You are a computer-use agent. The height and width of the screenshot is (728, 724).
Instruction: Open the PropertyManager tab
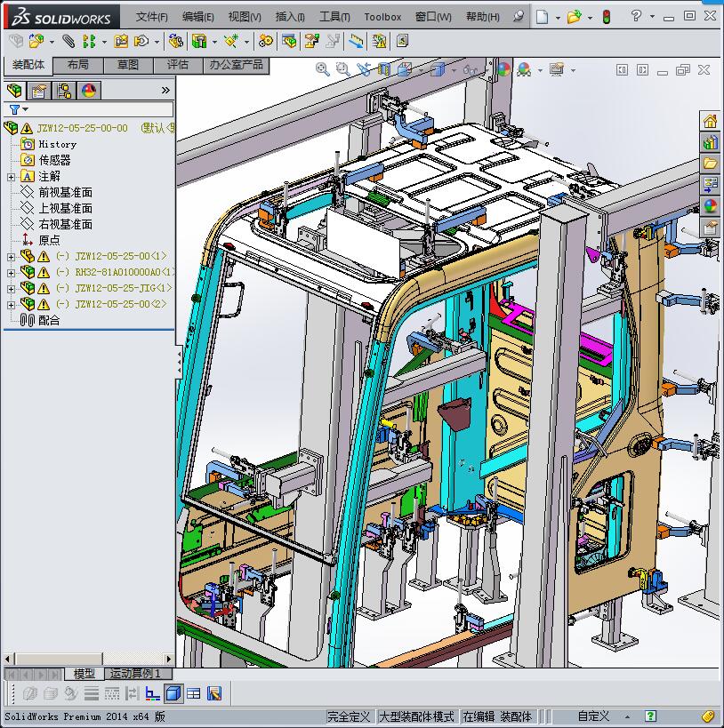(38, 90)
